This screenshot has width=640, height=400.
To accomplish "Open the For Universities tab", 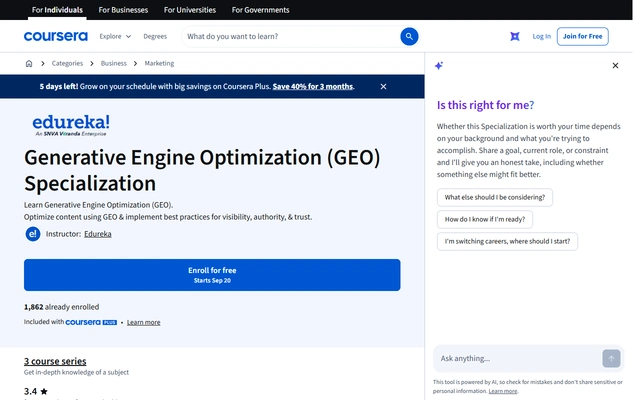I will [190, 10].
